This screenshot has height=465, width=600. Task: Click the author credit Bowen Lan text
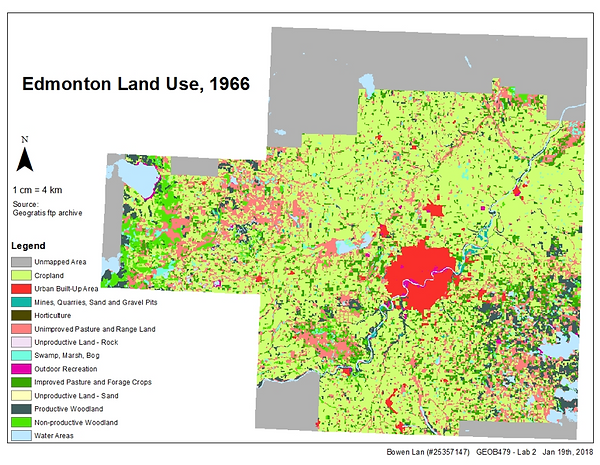[428, 452]
